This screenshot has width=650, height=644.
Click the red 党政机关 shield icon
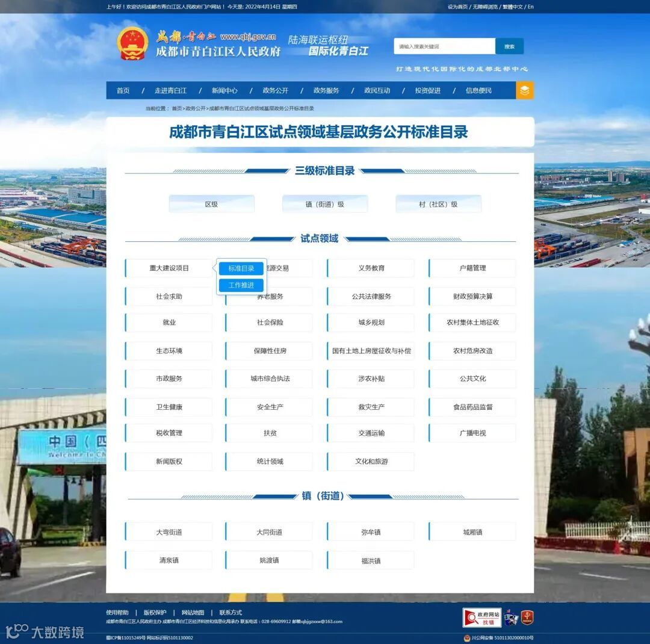[527, 618]
